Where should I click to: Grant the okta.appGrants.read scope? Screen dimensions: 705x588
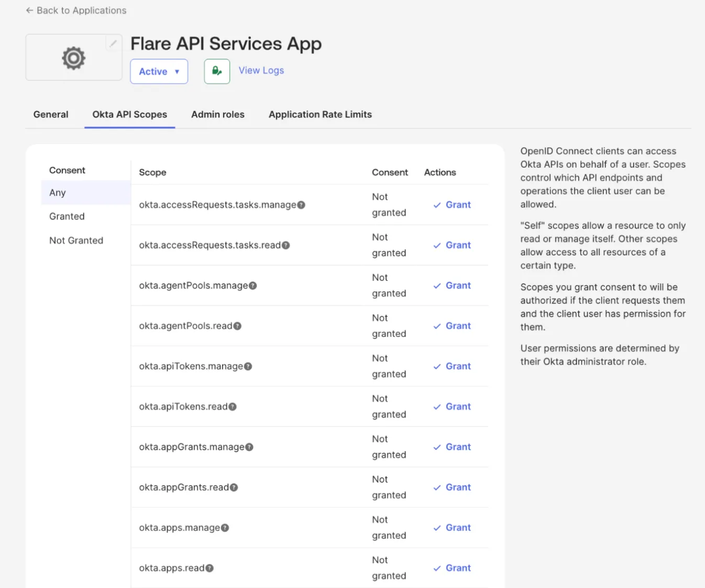[x=452, y=487]
